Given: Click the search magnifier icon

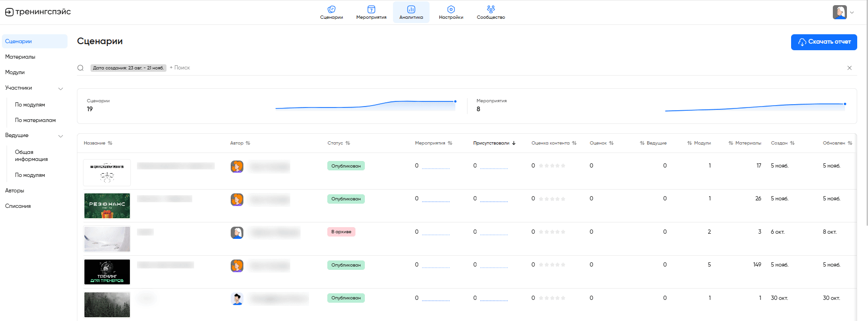Looking at the screenshot, I should [x=81, y=68].
